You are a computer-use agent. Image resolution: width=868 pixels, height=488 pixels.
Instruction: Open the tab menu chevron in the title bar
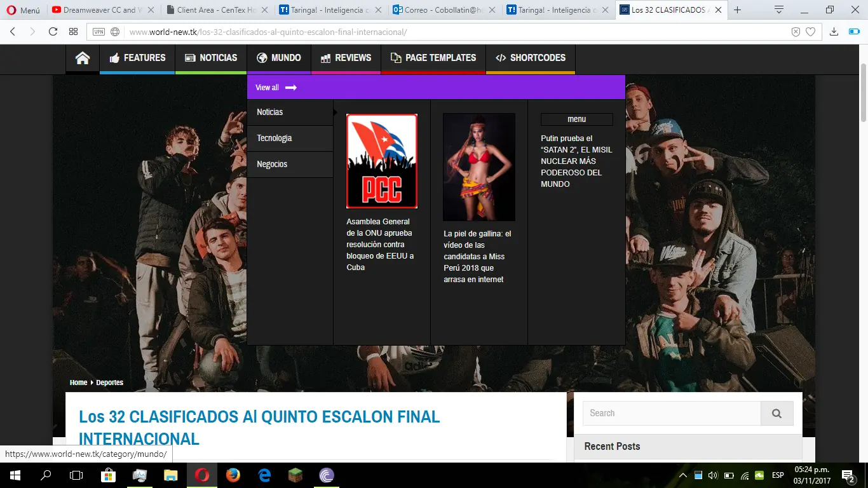point(778,11)
